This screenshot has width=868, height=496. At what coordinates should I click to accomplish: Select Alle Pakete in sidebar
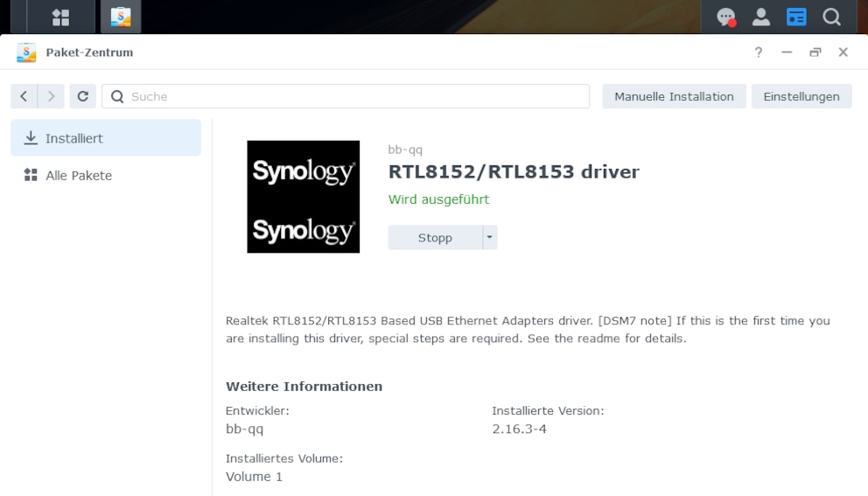106,176
